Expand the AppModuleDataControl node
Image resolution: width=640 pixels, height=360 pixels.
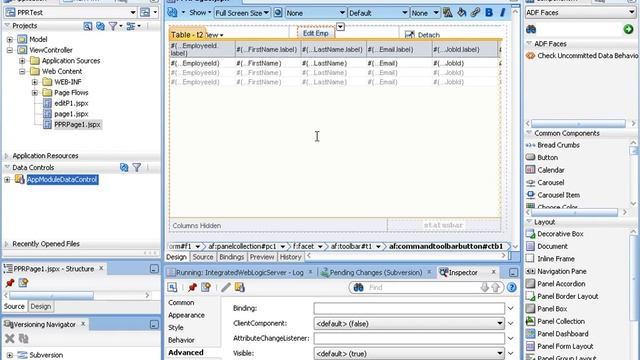click(7, 180)
